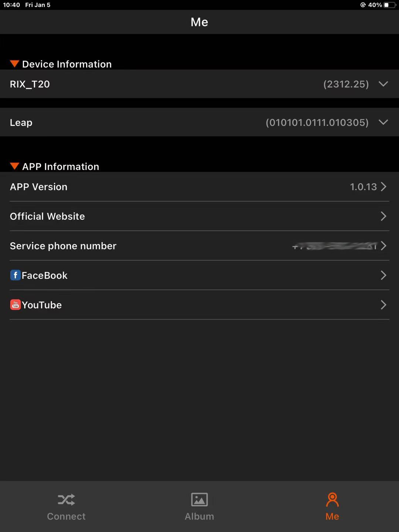This screenshot has width=399, height=532.
Task: Open the Connect tab shuffle icon
Action: tap(66, 499)
